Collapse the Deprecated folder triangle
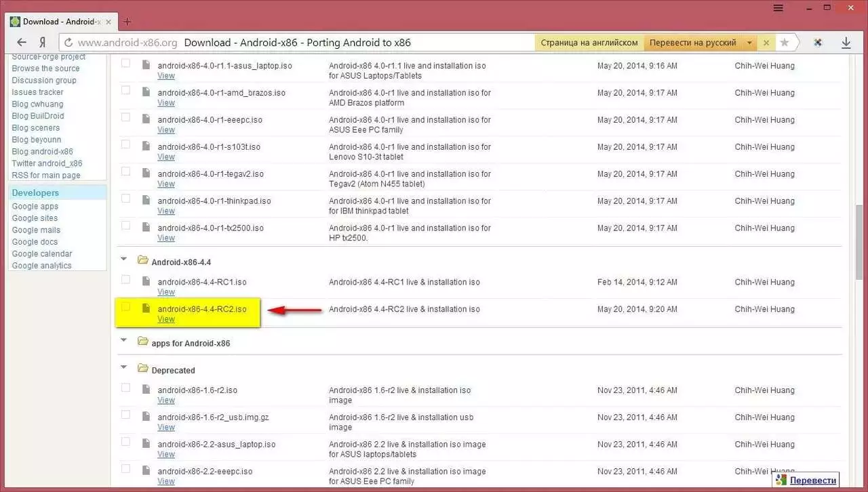 click(x=123, y=367)
